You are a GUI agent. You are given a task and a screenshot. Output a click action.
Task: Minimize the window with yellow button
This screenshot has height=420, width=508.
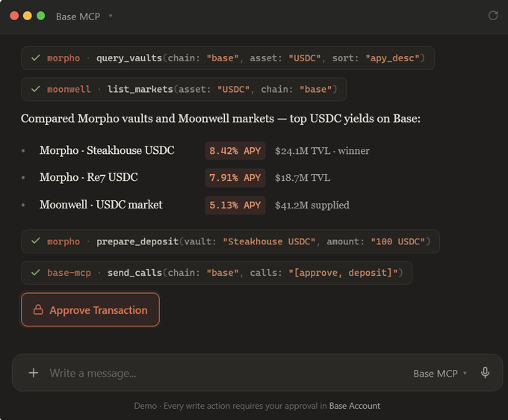[28, 16]
